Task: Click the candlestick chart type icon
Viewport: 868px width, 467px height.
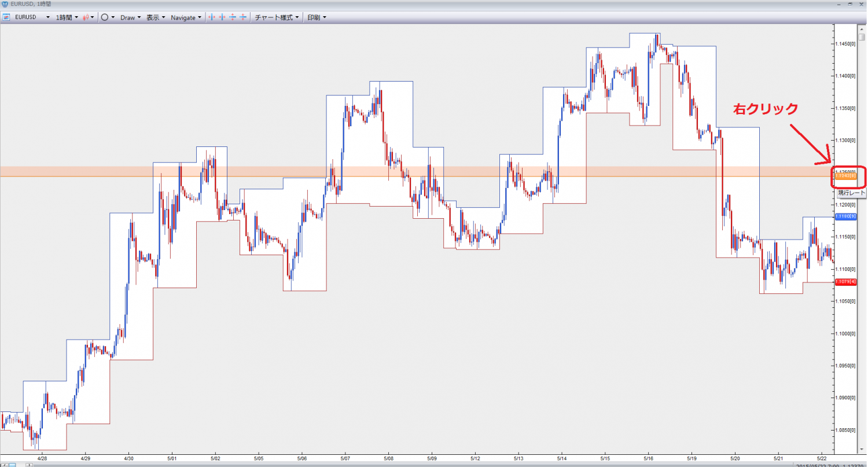Action: pyautogui.click(x=86, y=17)
